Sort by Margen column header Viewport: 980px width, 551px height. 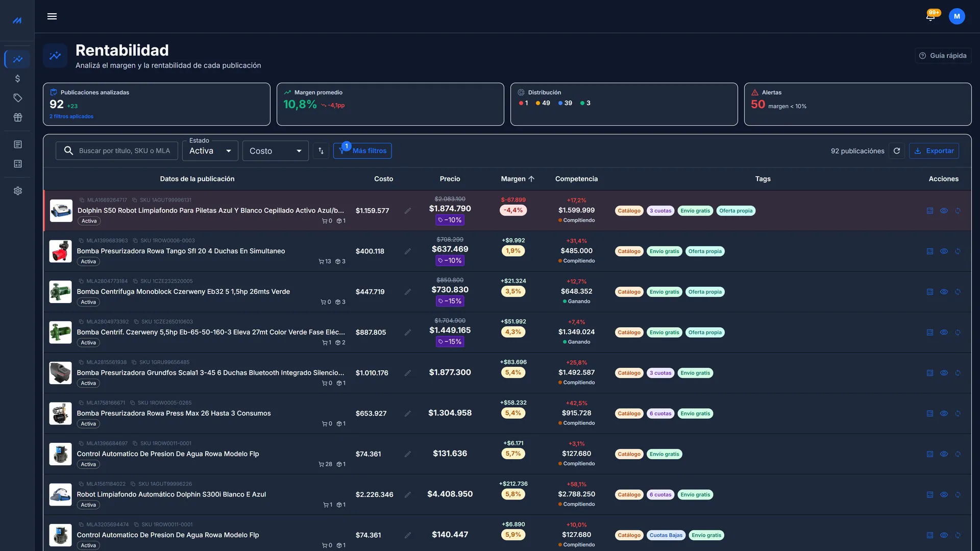pos(518,179)
